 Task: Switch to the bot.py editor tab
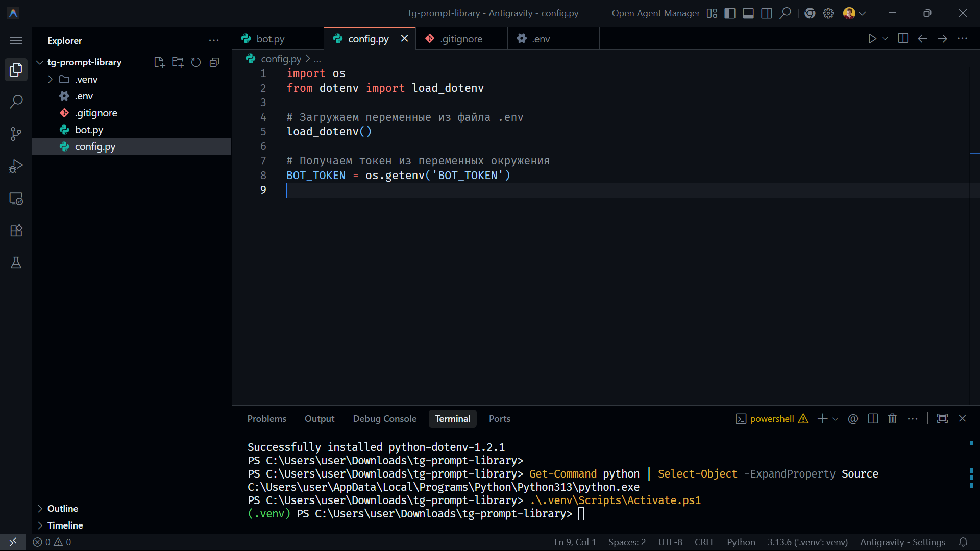[x=270, y=39]
